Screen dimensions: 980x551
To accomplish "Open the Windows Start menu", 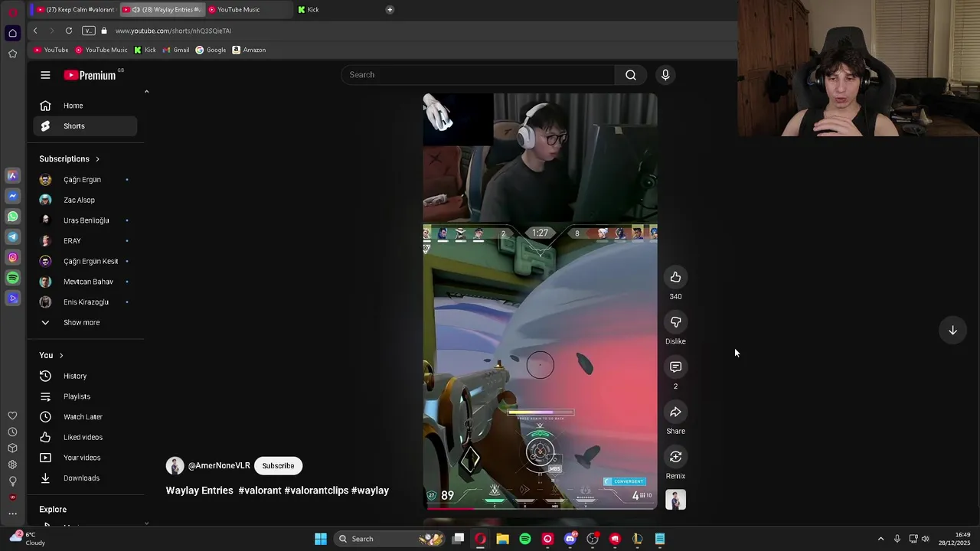I will (x=321, y=539).
